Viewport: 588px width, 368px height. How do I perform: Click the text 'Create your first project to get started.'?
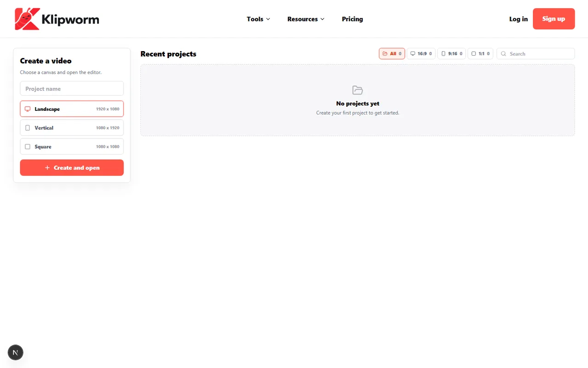357,113
